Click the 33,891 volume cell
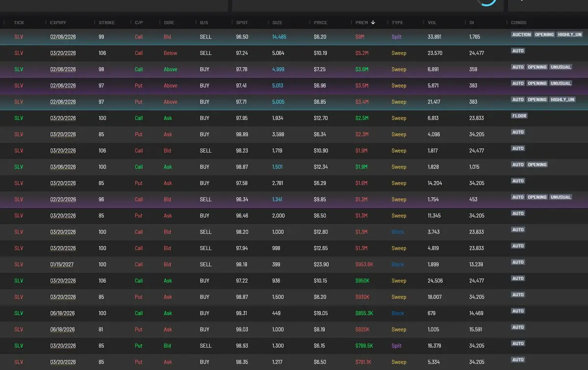 click(x=434, y=37)
